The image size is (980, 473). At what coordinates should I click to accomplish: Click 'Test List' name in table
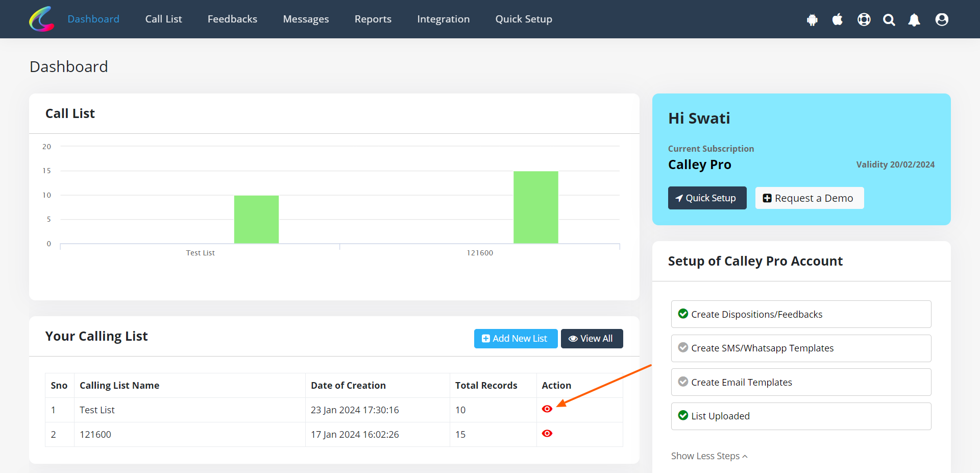97,410
